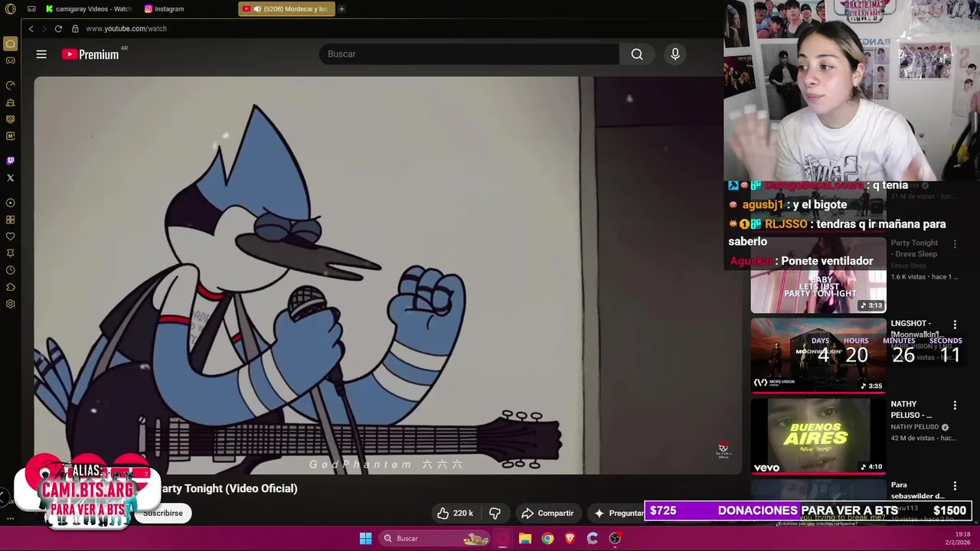Open Opera GX from the taskbar
The image size is (980, 551).
pyautogui.click(x=503, y=539)
